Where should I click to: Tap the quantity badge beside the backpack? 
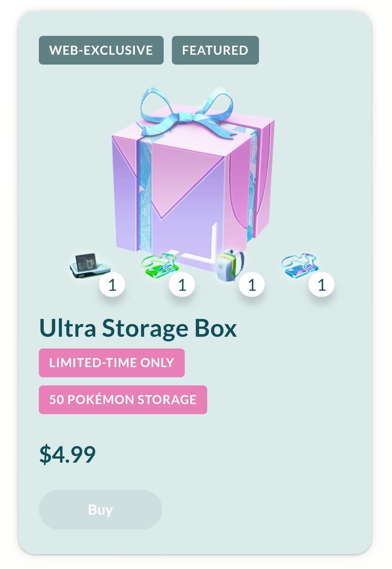[x=252, y=284]
